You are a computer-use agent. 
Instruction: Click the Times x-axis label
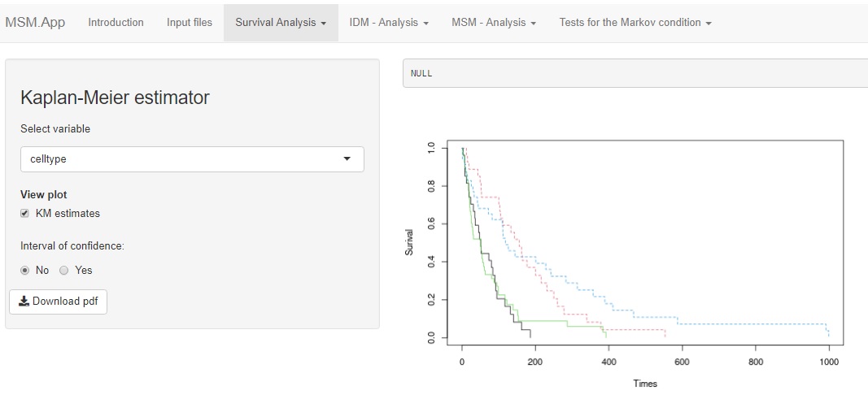tap(645, 384)
